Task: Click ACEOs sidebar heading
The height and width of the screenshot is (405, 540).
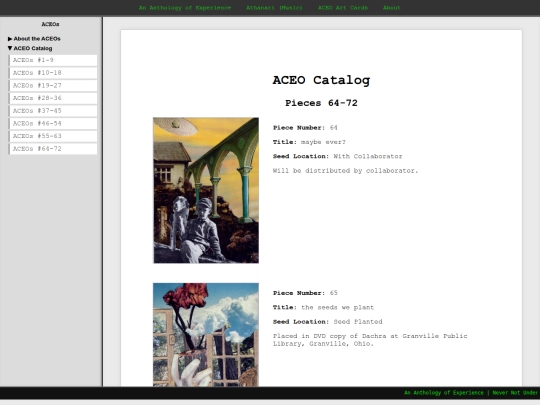Action: click(50, 24)
